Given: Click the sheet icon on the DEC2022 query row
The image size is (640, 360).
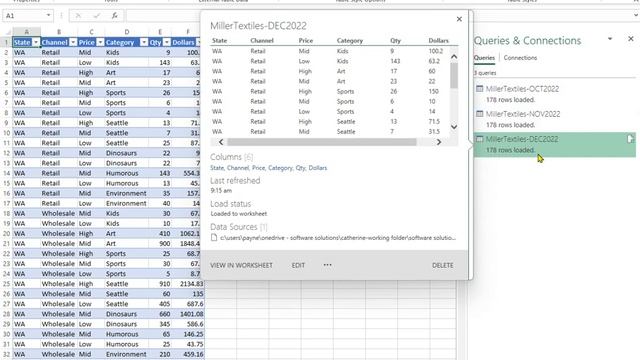Looking at the screenshot, I should point(630,139).
